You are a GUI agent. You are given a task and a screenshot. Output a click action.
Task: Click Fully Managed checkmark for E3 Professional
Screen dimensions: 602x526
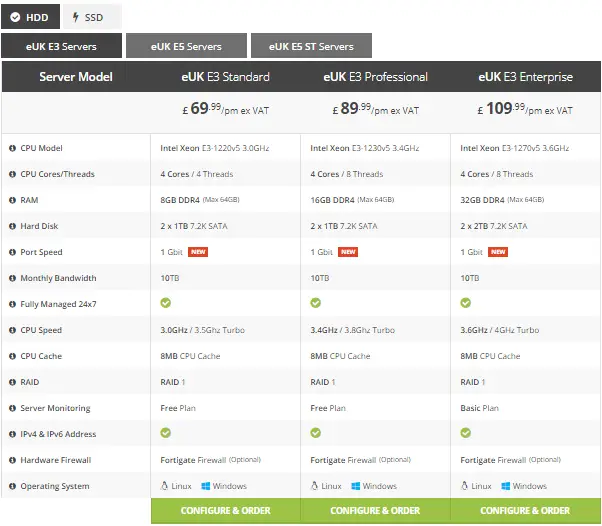pyautogui.click(x=316, y=303)
